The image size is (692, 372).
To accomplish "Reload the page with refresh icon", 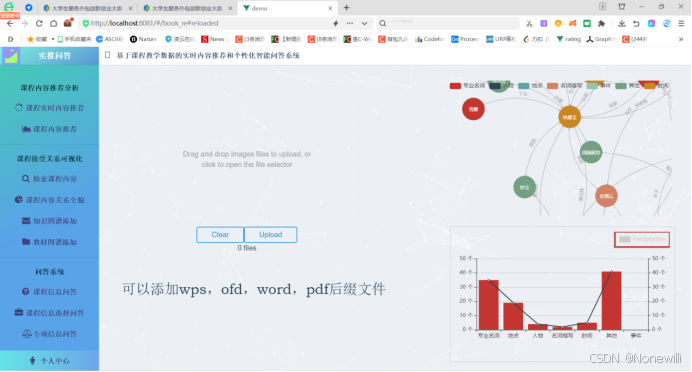I will pyautogui.click(x=39, y=23).
